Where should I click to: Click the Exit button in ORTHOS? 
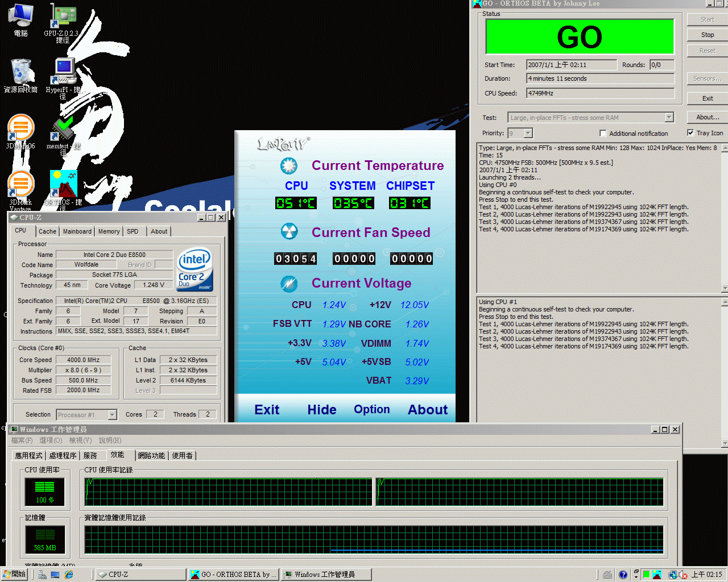pyautogui.click(x=708, y=98)
